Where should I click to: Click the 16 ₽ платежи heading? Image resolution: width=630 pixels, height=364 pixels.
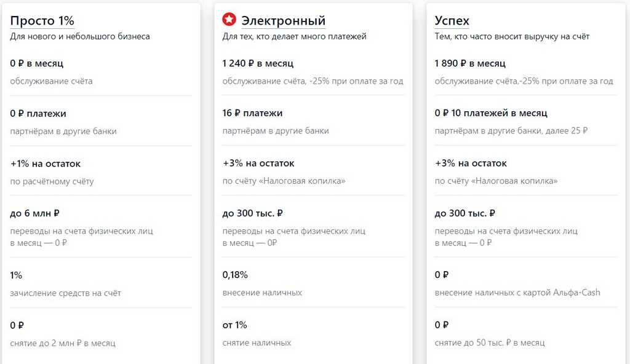coord(252,113)
